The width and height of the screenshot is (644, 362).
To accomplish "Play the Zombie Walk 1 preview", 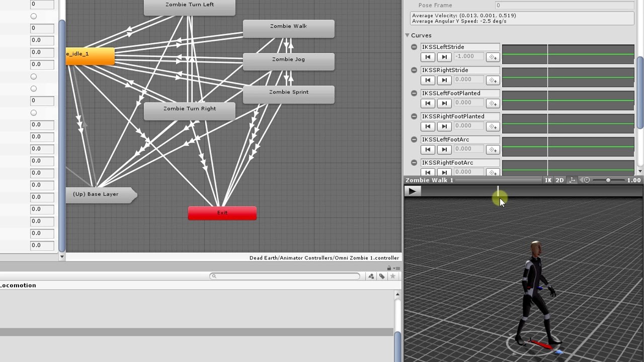I will coord(412,191).
